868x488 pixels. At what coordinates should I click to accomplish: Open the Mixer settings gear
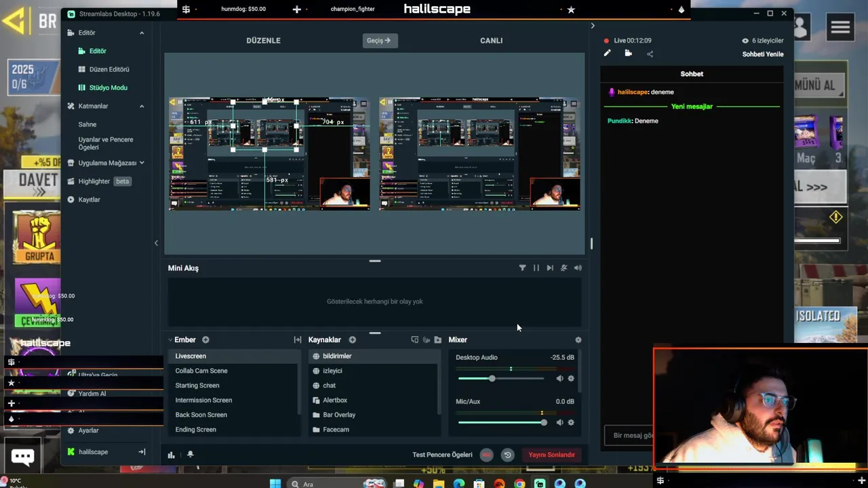pyautogui.click(x=578, y=340)
